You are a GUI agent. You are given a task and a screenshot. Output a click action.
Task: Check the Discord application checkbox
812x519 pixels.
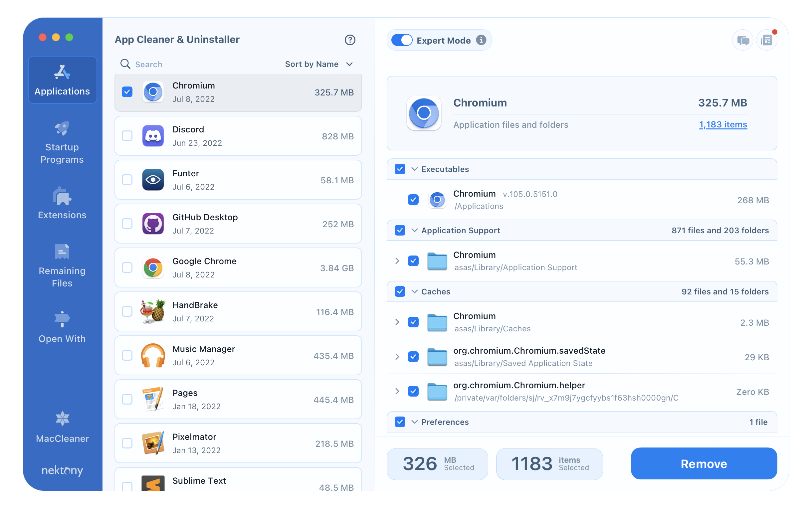pos(127,135)
